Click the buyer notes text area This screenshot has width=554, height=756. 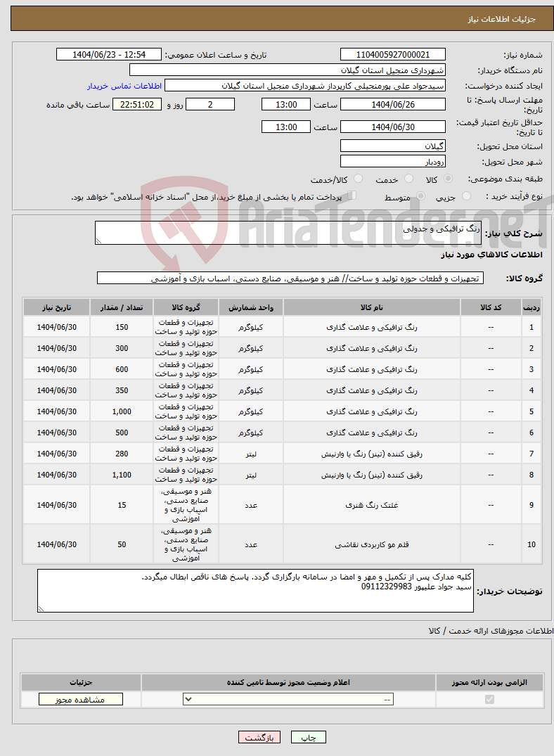(255, 591)
